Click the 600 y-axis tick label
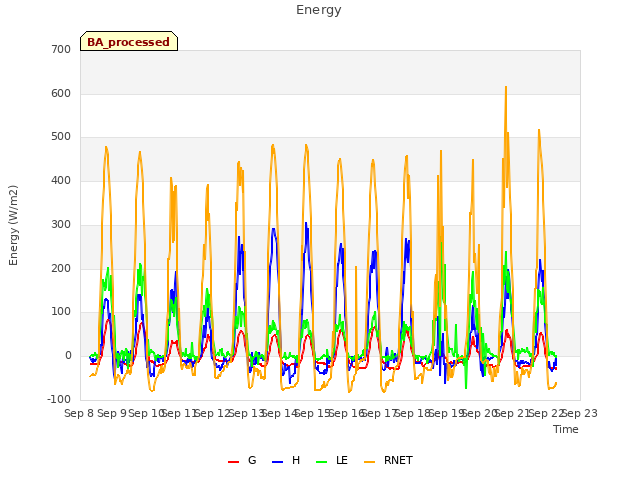640x480 pixels. 61,93
